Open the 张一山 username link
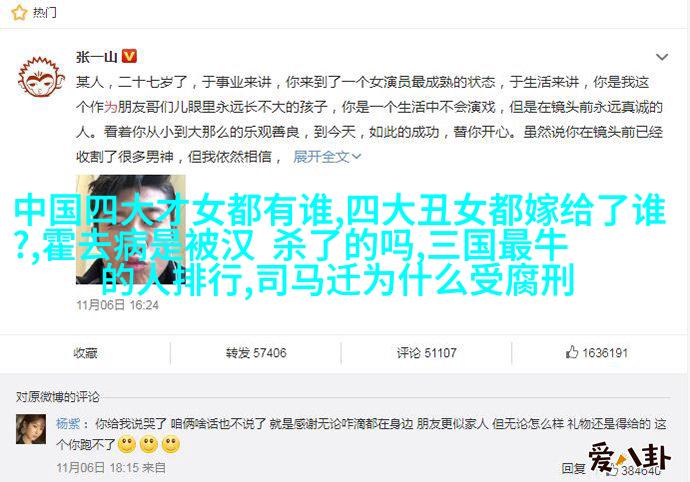The width and height of the screenshot is (690, 482). 96,57
